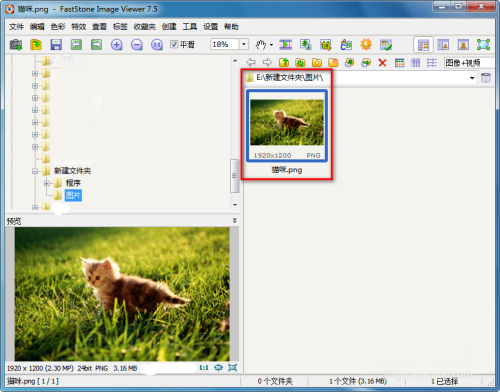Viewport: 500px width, 392px height.
Task: Toggle the 1:1 actual size preview button
Action: tap(204, 368)
